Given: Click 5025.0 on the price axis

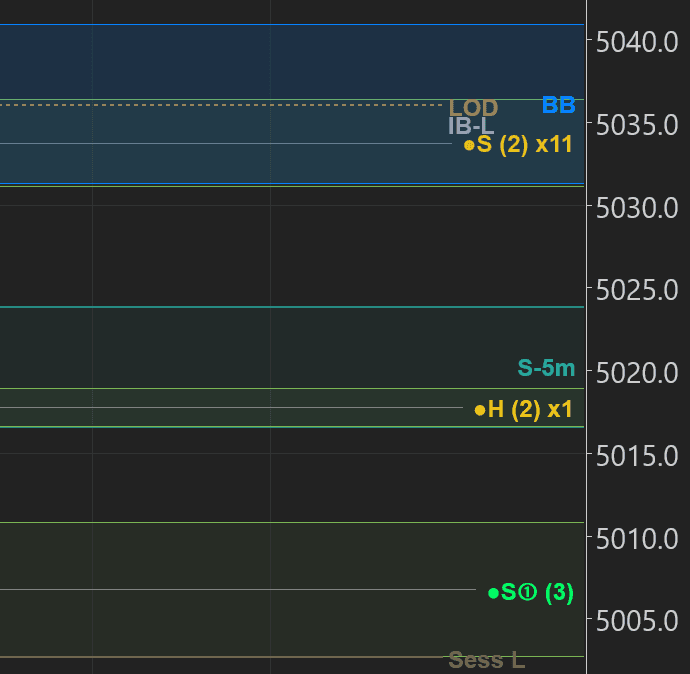Looking at the screenshot, I should (637, 290).
